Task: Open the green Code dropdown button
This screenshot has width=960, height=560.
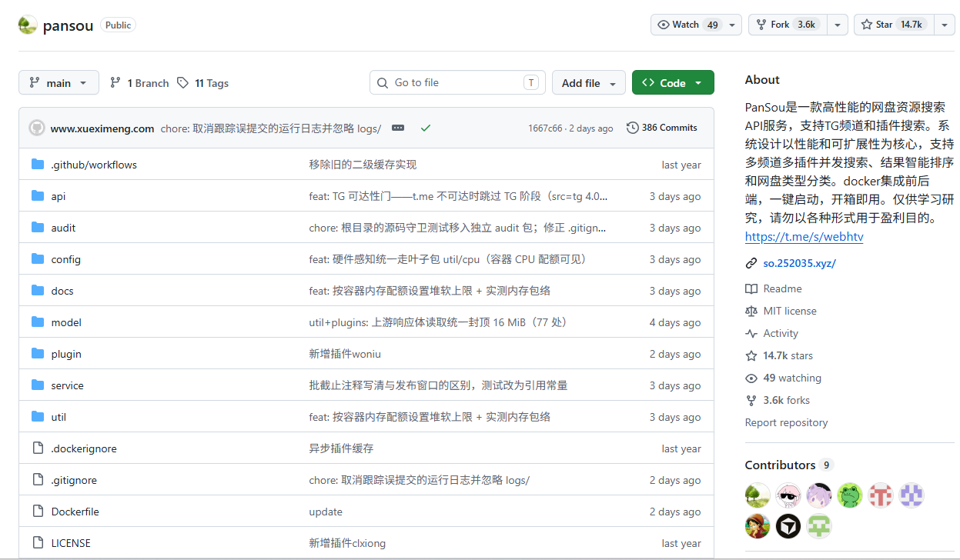Action: (x=673, y=83)
